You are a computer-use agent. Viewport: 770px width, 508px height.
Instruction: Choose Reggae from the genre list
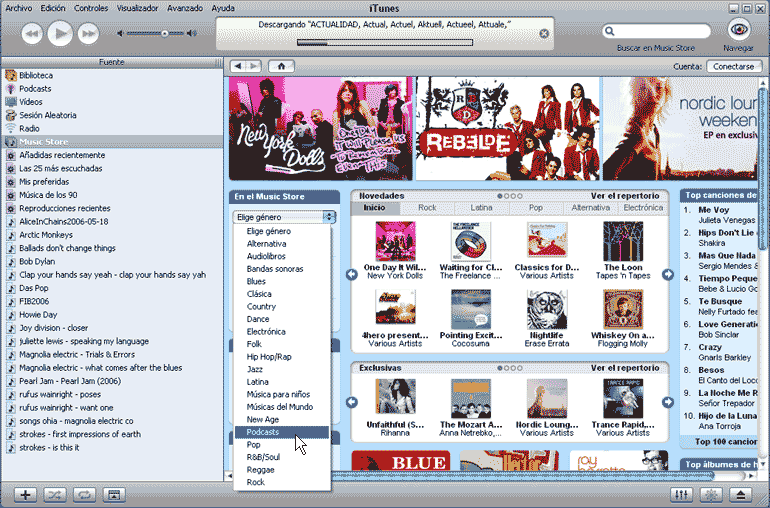[x=281, y=470]
